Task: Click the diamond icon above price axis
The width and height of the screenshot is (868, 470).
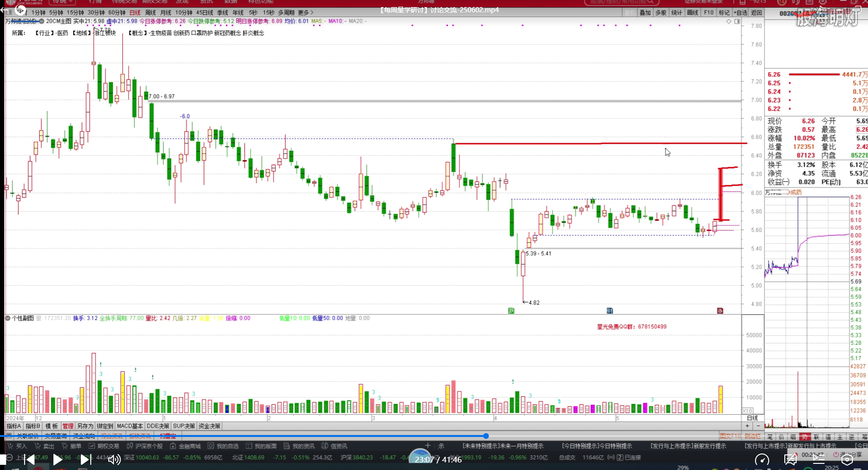Action: (x=729, y=21)
